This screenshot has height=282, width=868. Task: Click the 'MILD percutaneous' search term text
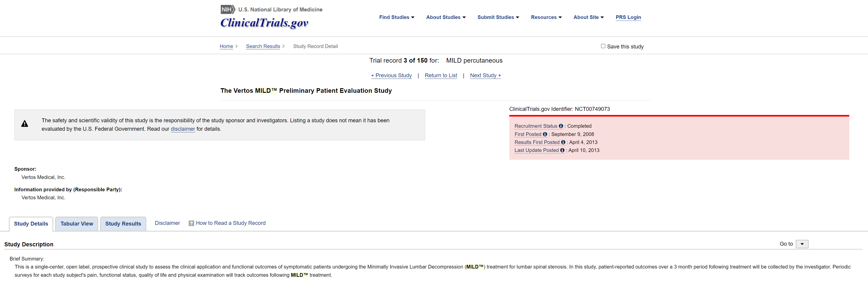[x=474, y=60]
